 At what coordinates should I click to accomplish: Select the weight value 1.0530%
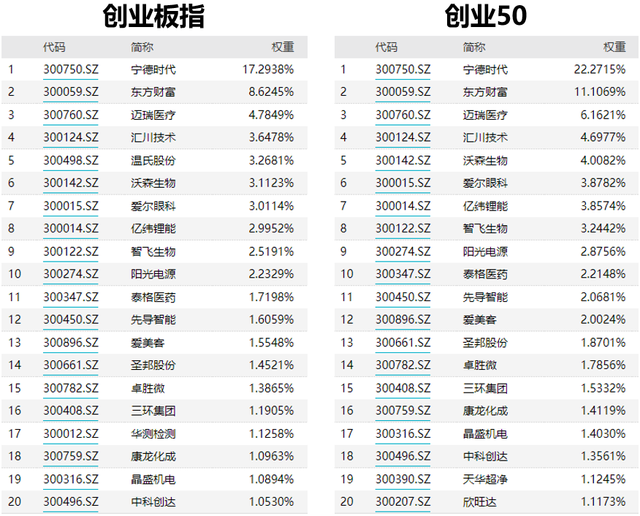tap(271, 501)
